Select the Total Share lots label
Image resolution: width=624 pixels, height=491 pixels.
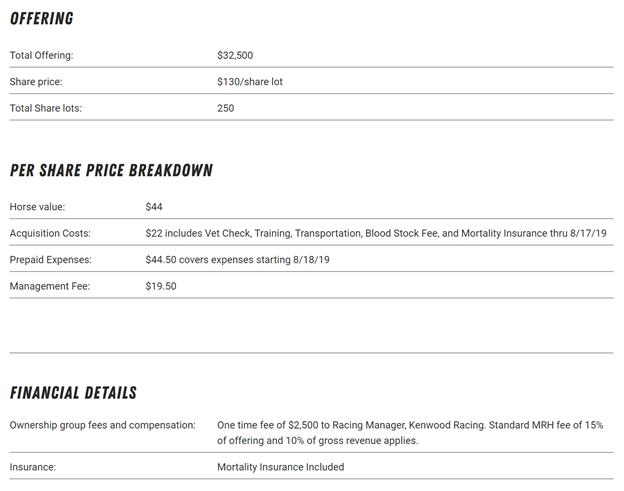point(45,108)
